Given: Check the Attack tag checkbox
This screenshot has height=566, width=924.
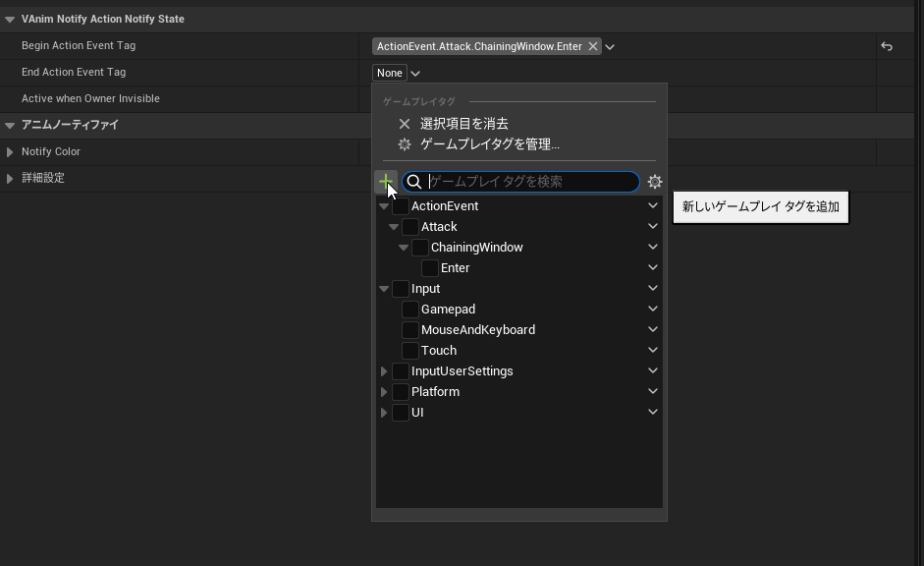Looking at the screenshot, I should coord(410,227).
